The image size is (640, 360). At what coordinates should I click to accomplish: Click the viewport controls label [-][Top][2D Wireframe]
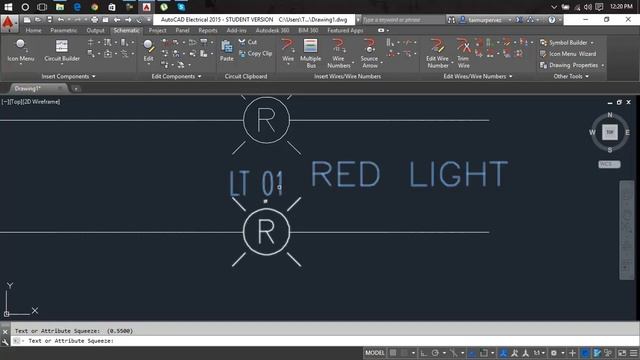coord(31,102)
